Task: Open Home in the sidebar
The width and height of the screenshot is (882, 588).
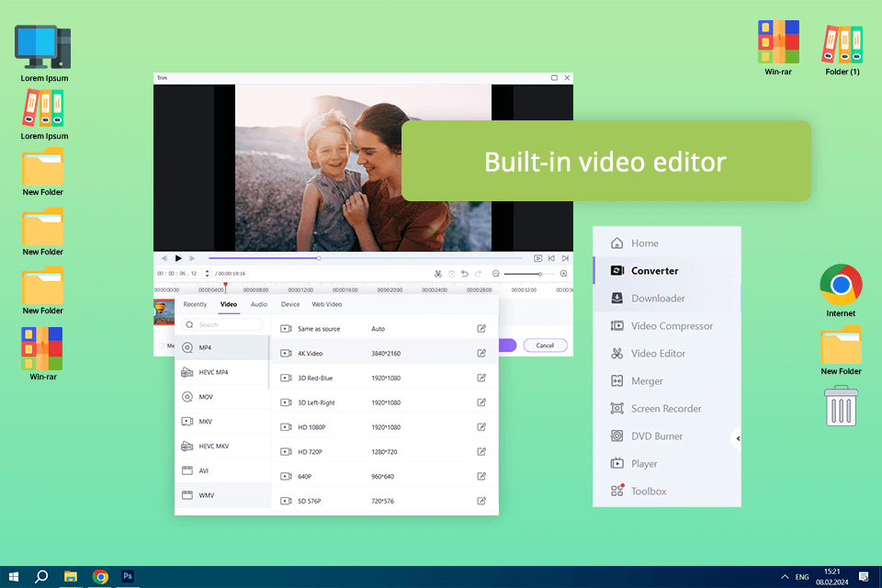Action: 667,243
